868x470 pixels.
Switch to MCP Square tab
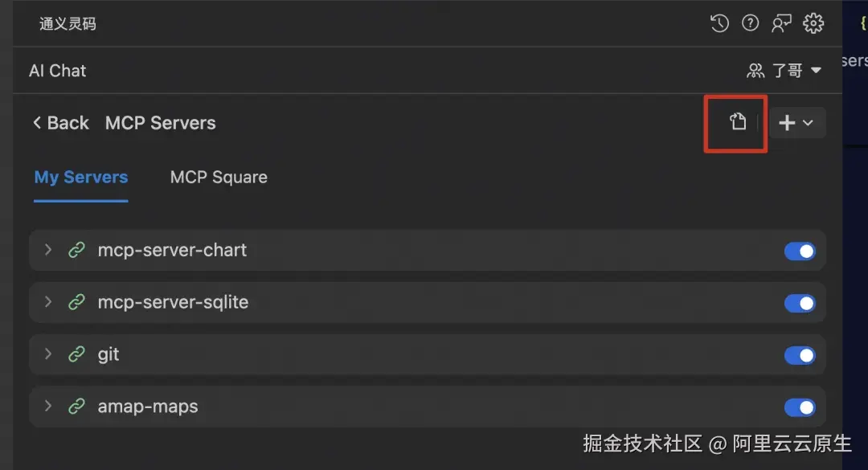(219, 177)
